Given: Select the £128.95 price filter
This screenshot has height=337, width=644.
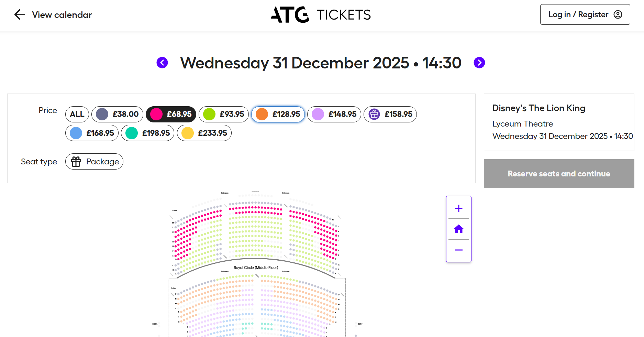Looking at the screenshot, I should (x=278, y=114).
